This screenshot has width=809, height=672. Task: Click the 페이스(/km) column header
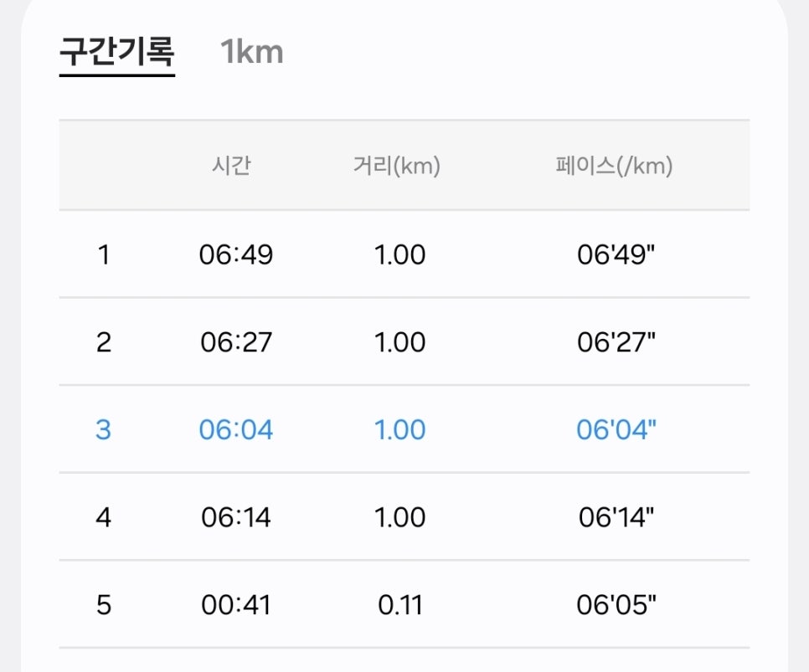(x=614, y=166)
